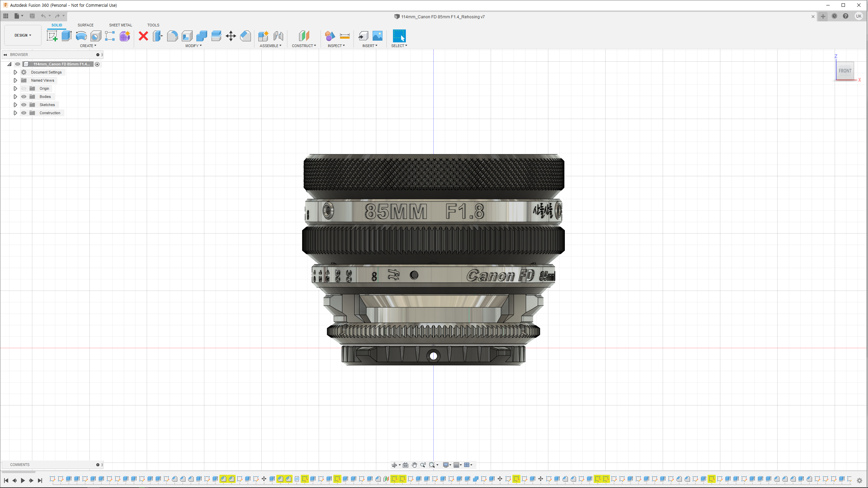Image resolution: width=868 pixels, height=488 pixels.
Task: Show the hidden Origin folder
Action: 24,88
